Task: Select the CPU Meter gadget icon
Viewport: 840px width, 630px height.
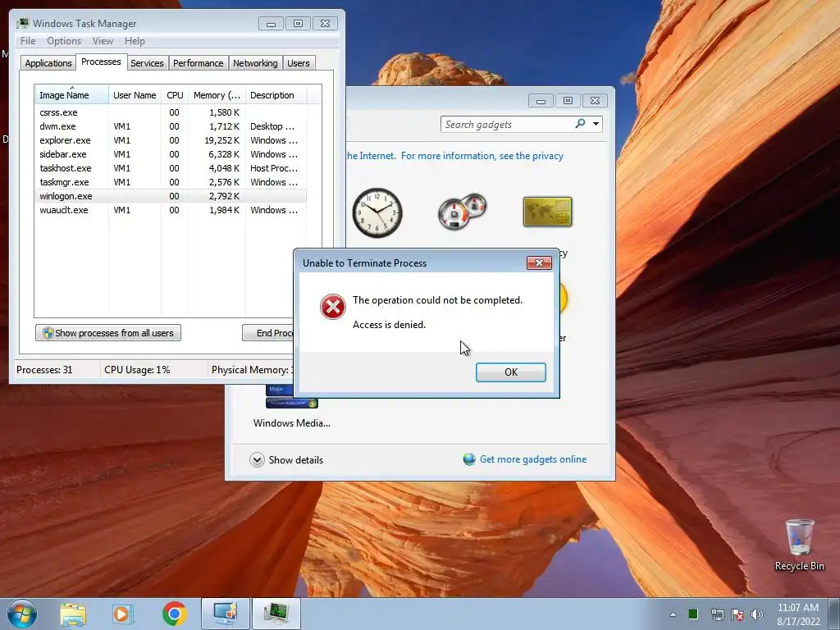Action: click(x=462, y=212)
